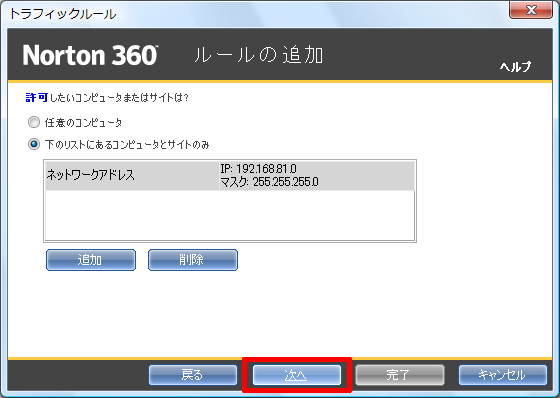Viewport: 560px width, 398px height.
Task: Go back with the 戻る button
Action: tap(193, 375)
